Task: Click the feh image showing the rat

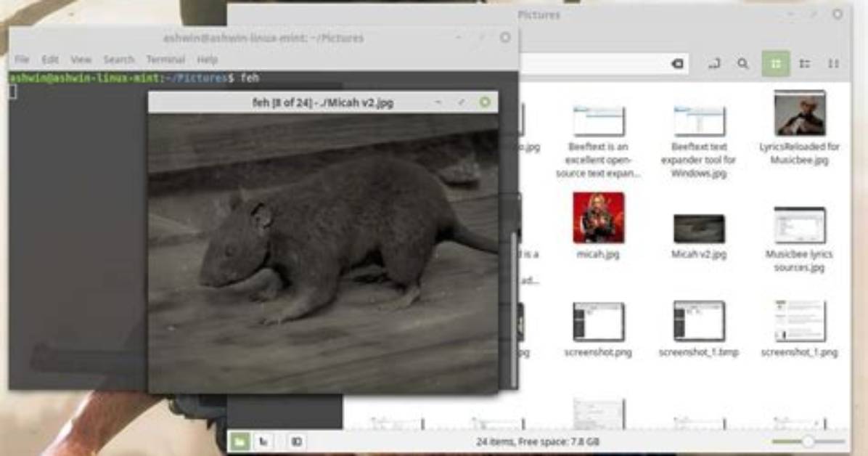Action: point(323,253)
